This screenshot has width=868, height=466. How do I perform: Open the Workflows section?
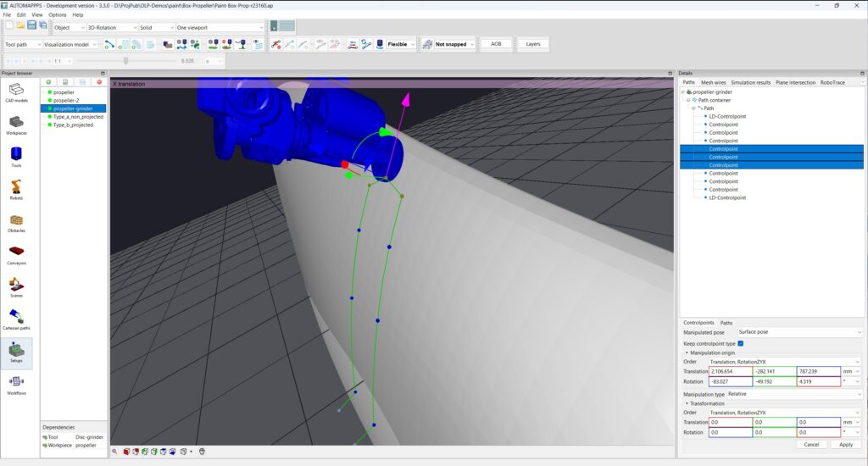pos(16,386)
